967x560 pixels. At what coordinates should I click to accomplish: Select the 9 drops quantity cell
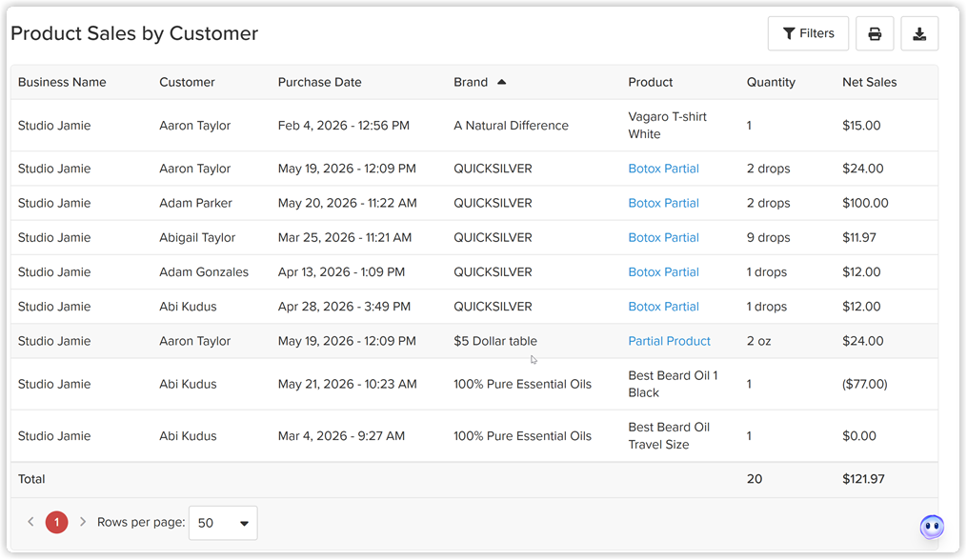coord(769,237)
